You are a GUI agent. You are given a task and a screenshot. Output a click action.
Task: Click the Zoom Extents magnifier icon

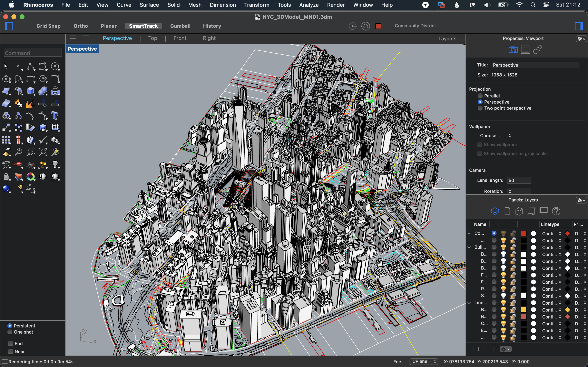coord(43,152)
